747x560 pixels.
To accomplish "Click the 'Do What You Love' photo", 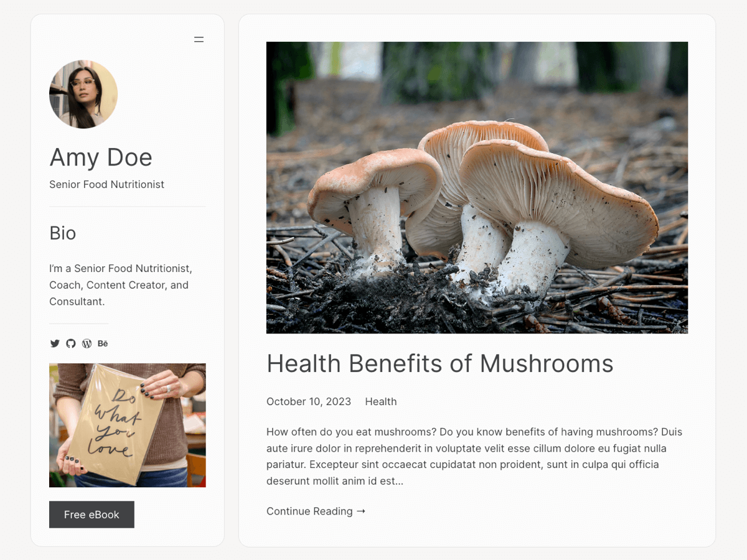I will (x=127, y=425).
